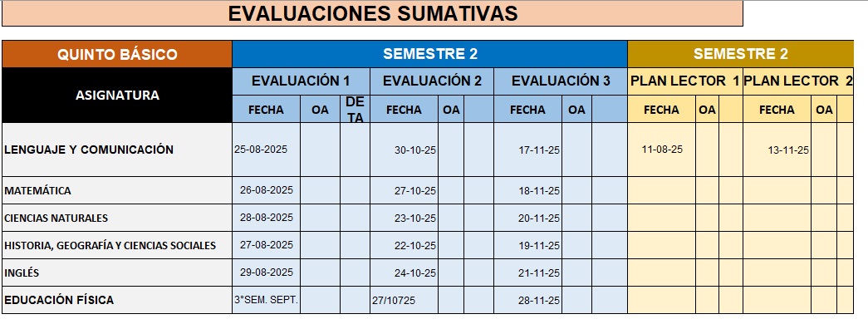This screenshot has height=324, width=868.
Task: Click the cell showing 3°SEM. SEPT.
Action: (x=267, y=300)
